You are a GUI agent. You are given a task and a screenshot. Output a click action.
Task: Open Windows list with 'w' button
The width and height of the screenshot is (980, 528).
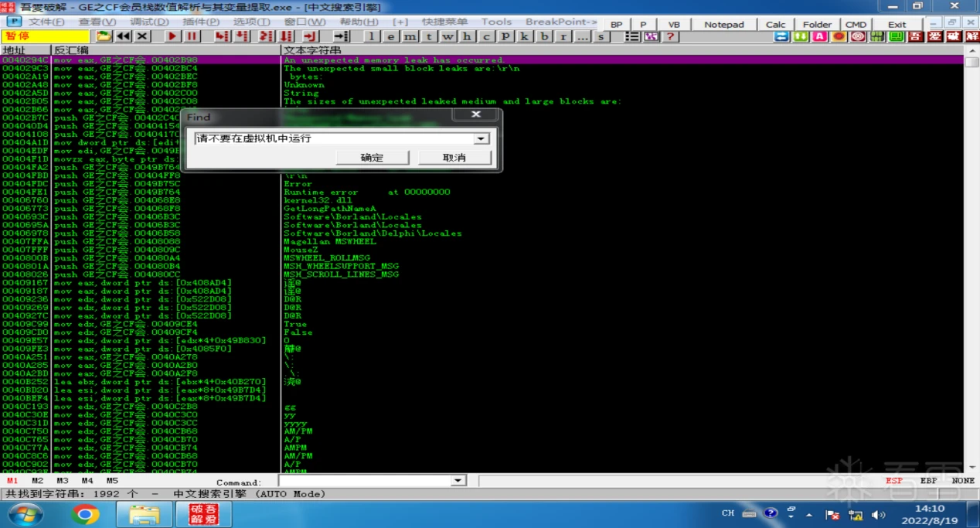click(x=447, y=36)
